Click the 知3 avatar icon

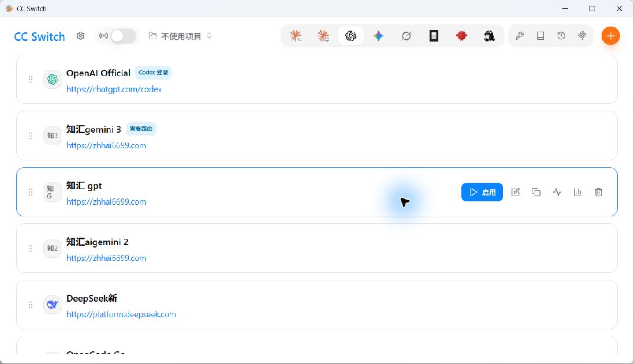[53, 136]
